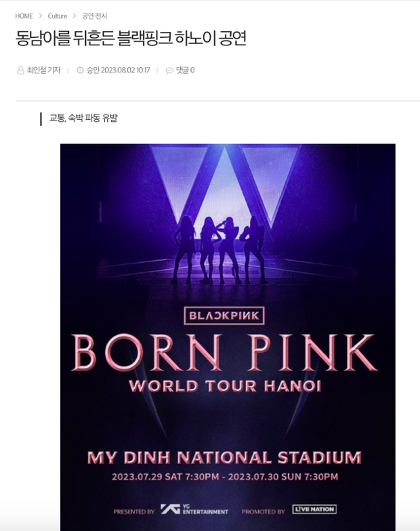The height and width of the screenshot is (531, 420).
Task: Click the article headline 동남아를 뒤흔든 블랙핑크
Action: click(x=131, y=38)
